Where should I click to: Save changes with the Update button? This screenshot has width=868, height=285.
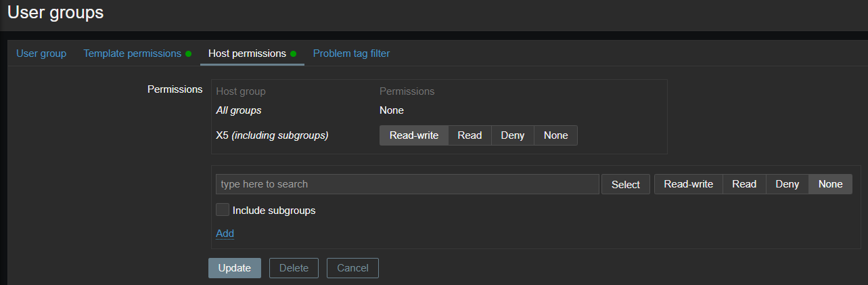point(235,268)
